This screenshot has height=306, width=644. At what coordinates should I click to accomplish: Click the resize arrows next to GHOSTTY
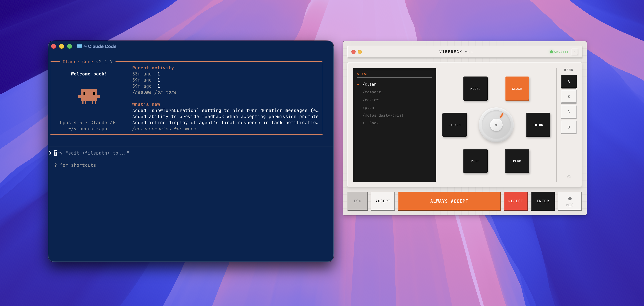coord(575,52)
